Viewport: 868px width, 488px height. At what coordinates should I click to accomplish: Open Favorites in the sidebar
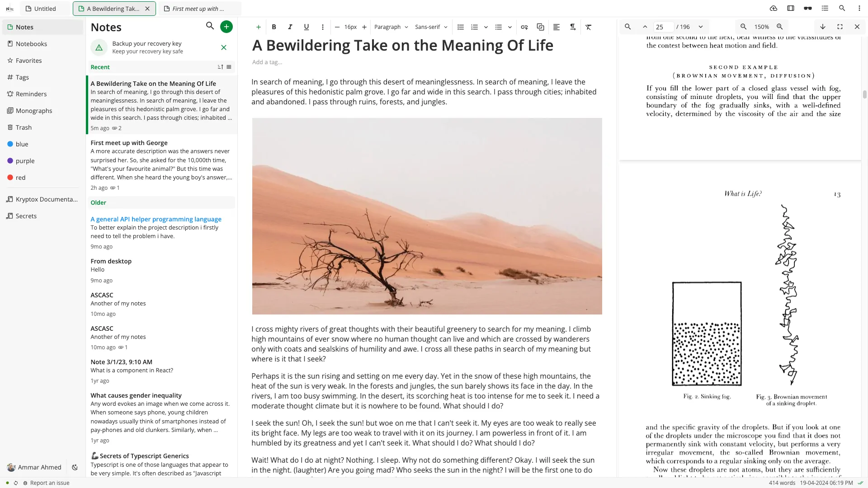point(42,61)
